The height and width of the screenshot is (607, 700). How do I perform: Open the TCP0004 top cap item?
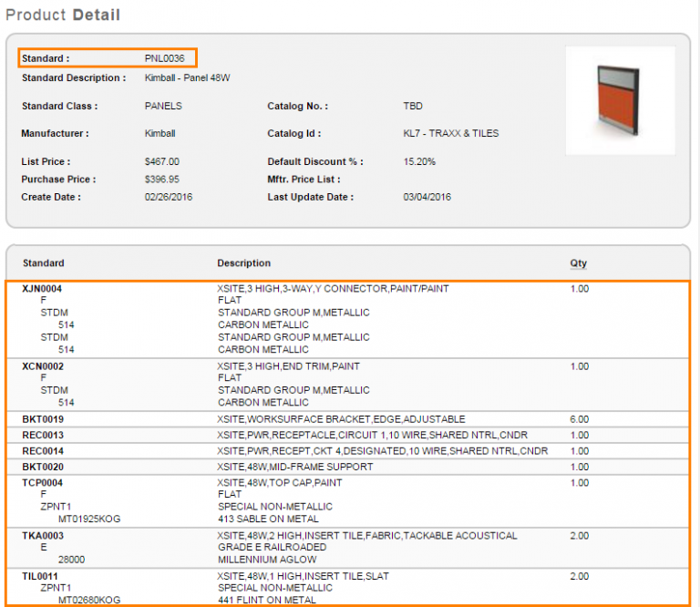(43, 483)
